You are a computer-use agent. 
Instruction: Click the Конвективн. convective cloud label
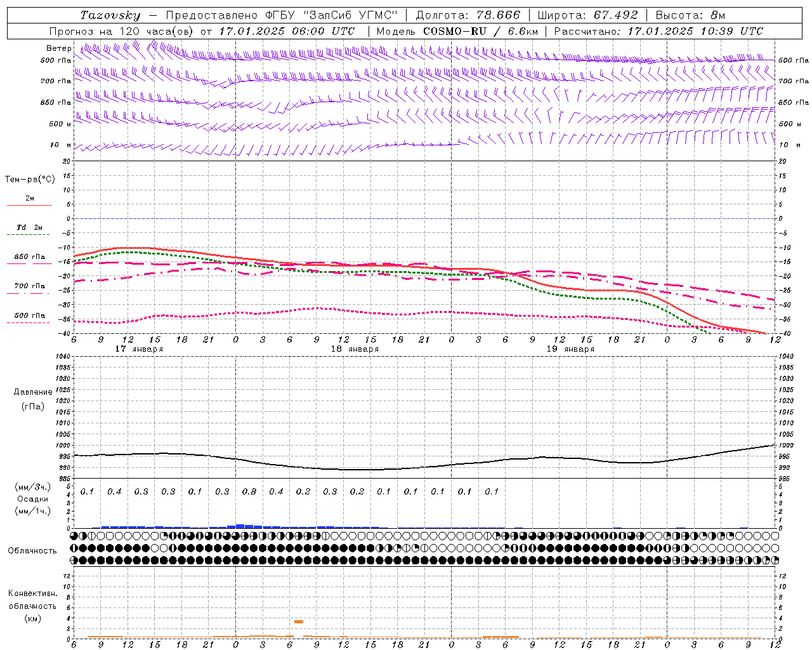coord(33,594)
